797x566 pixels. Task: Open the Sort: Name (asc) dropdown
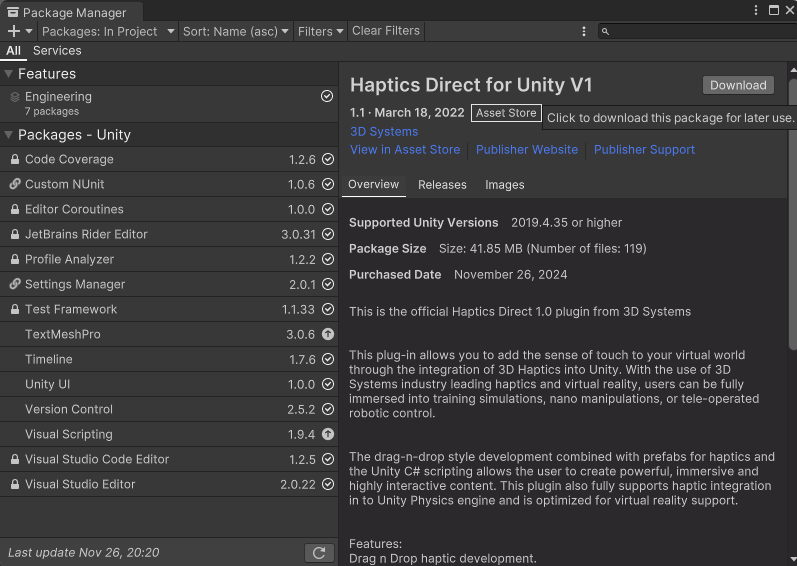[x=236, y=32]
